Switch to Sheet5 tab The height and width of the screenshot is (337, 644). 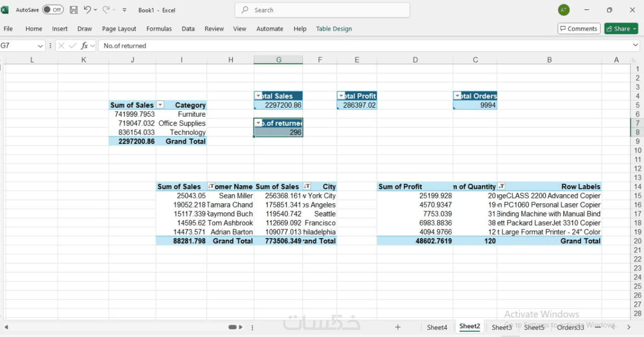(534, 327)
